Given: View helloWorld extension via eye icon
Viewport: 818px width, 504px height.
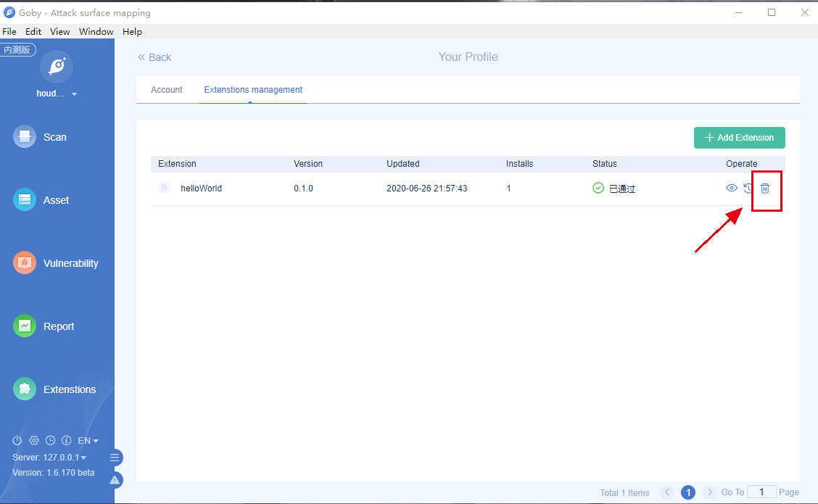Looking at the screenshot, I should coord(732,188).
